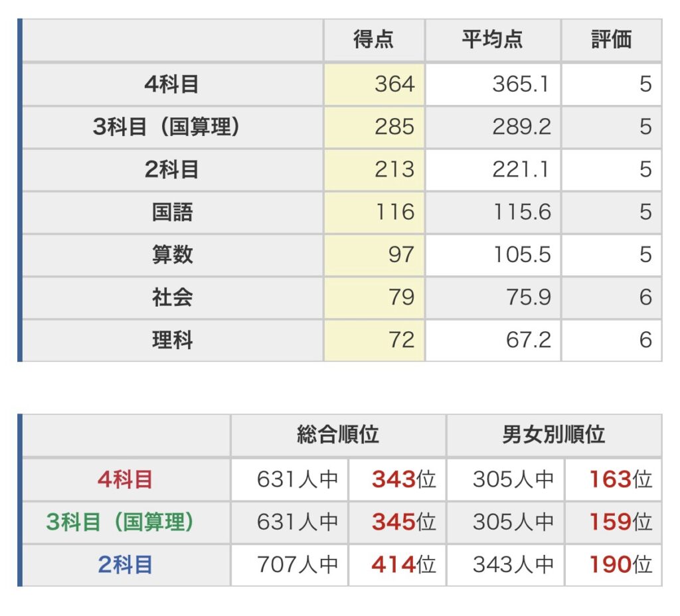Click the 総合順位 header
The height and width of the screenshot is (616, 680).
[338, 435]
